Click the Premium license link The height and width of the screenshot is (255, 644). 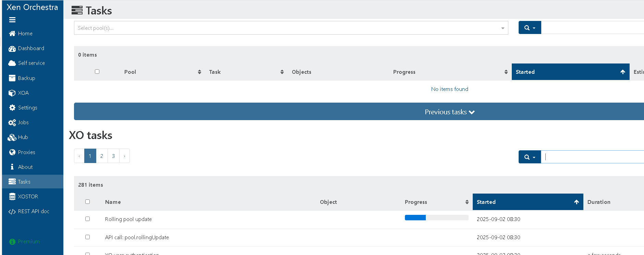click(x=29, y=242)
